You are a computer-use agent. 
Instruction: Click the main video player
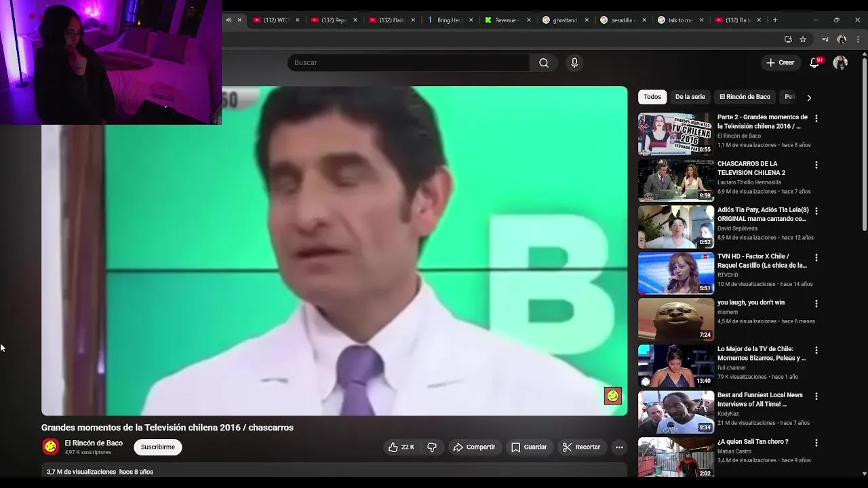click(334, 251)
